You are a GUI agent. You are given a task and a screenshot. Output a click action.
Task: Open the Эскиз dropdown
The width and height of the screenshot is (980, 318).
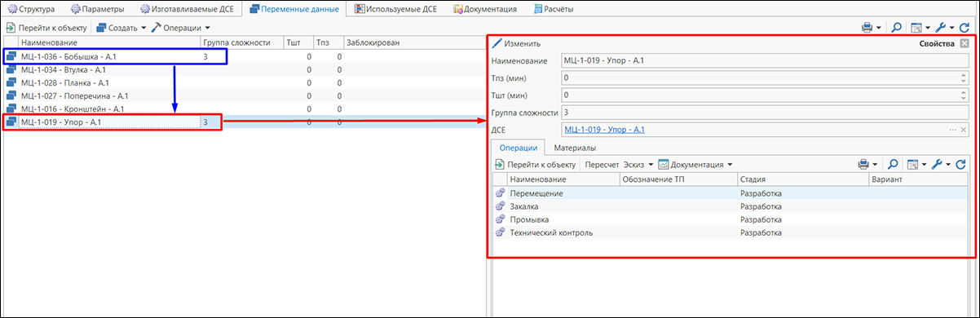tap(638, 164)
